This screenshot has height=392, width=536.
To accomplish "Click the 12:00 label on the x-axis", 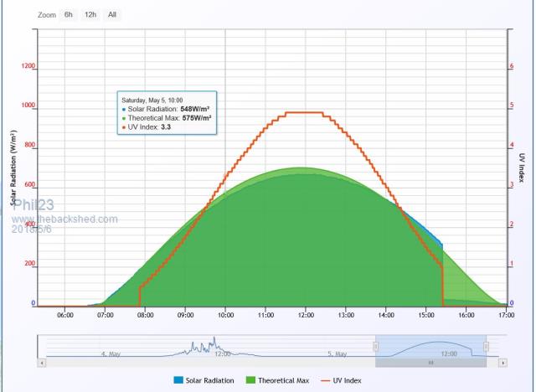I will click(x=305, y=316).
